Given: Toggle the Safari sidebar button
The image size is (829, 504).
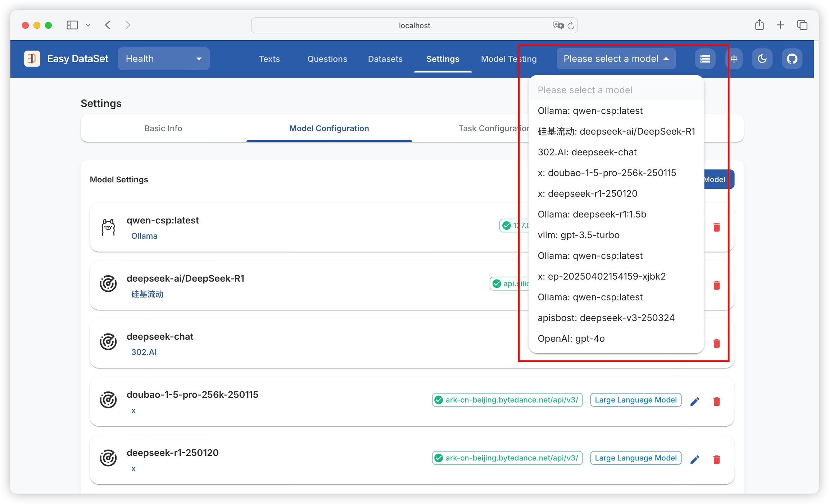Looking at the screenshot, I should (72, 25).
